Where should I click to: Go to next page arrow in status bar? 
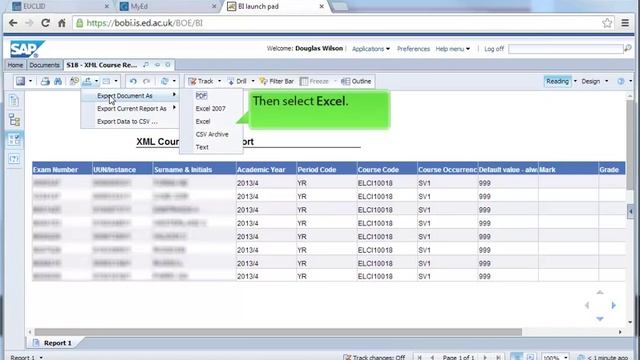[485, 357]
